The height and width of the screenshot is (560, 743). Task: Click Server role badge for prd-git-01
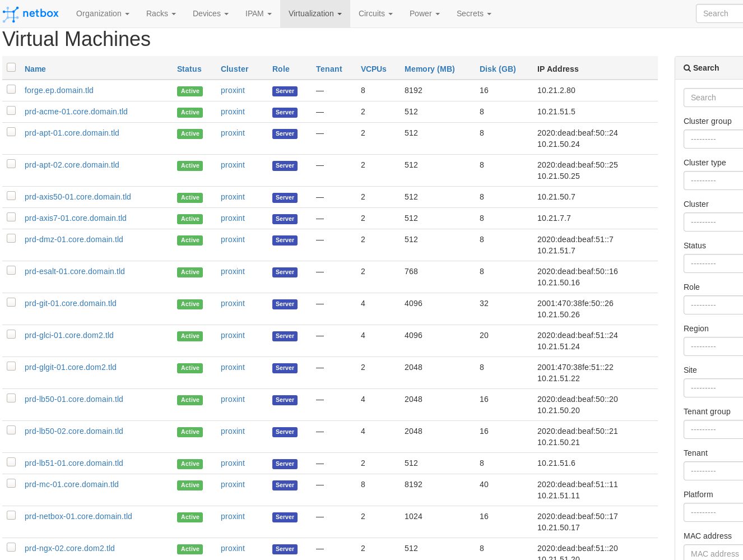pyautogui.click(x=285, y=304)
